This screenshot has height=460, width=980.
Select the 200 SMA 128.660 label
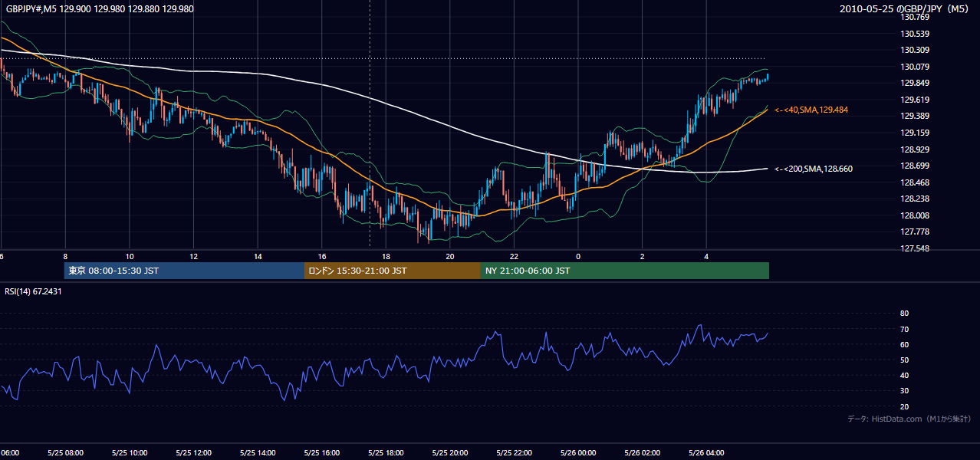coord(814,169)
